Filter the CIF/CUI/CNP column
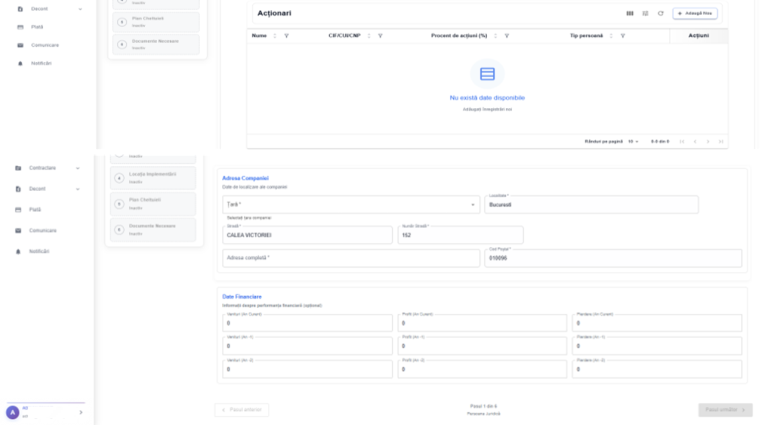The height and width of the screenshot is (425, 768). click(380, 36)
